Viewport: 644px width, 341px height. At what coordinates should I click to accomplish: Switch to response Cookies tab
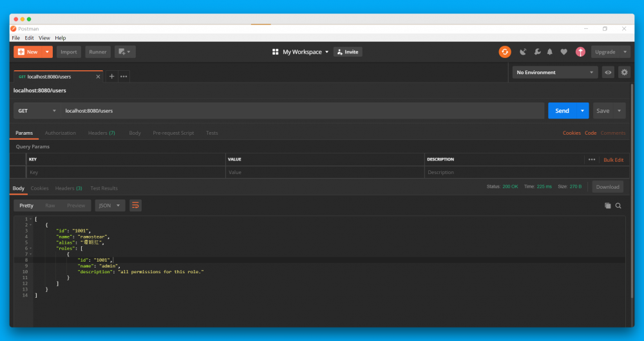pos(39,188)
